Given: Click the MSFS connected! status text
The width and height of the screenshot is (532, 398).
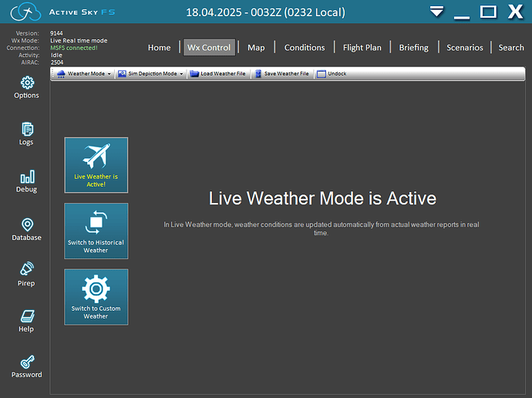Looking at the screenshot, I should (x=73, y=48).
